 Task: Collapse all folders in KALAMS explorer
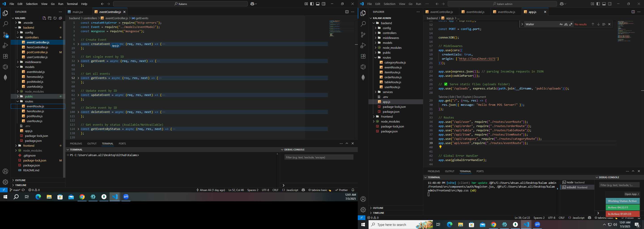tap(60, 18)
